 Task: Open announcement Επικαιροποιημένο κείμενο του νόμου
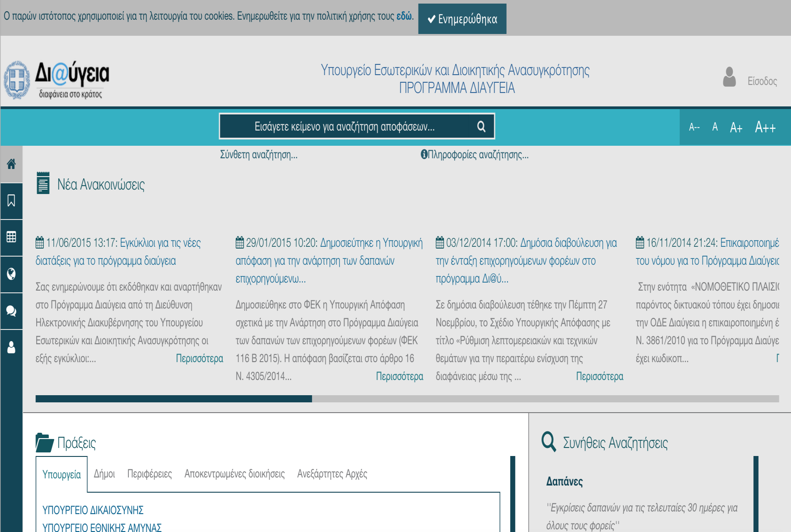click(x=707, y=252)
